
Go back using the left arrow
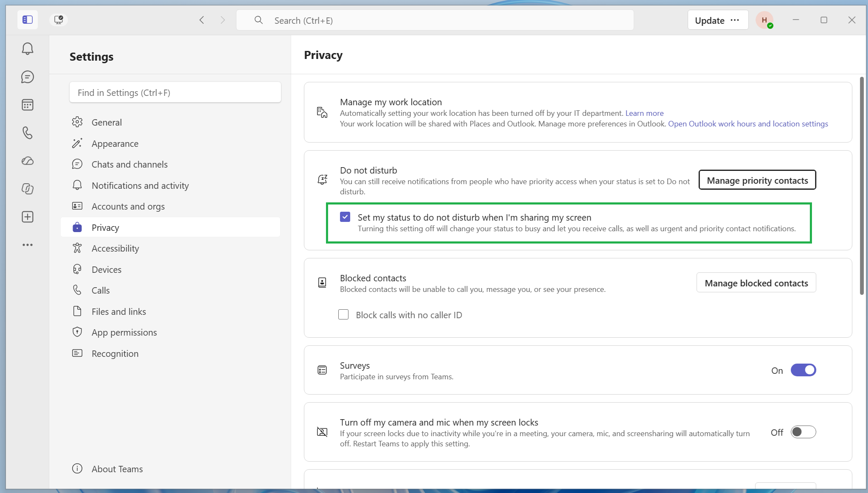tap(202, 20)
